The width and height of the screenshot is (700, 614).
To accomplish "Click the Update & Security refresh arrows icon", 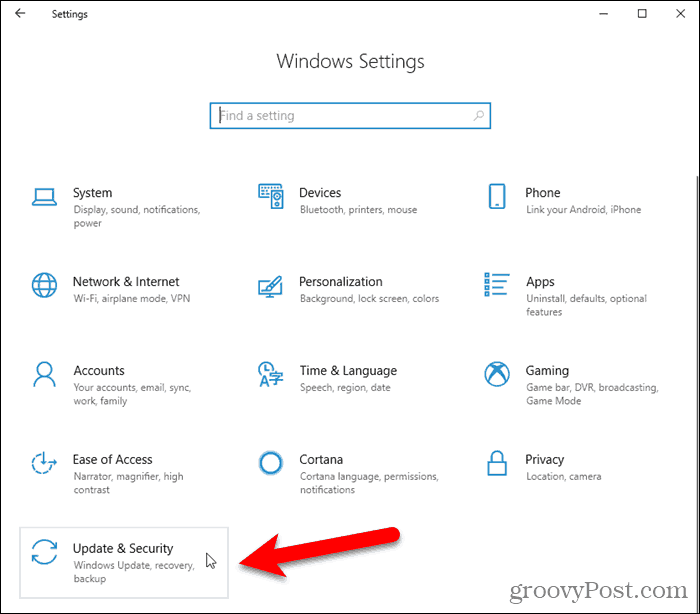I will pos(44,552).
